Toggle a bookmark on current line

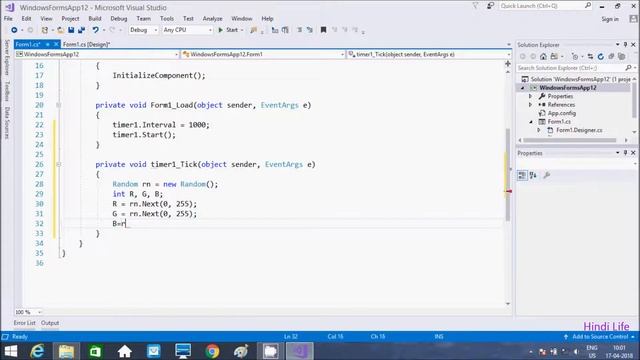tap(323, 30)
